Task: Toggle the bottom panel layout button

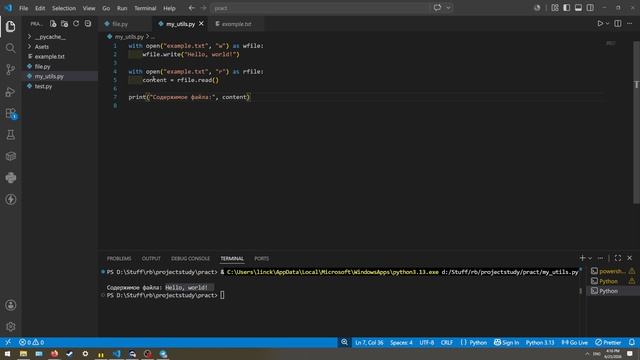Action: 578,8
